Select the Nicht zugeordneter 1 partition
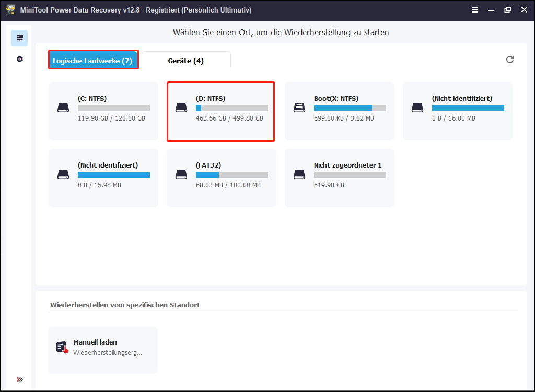 (340, 177)
